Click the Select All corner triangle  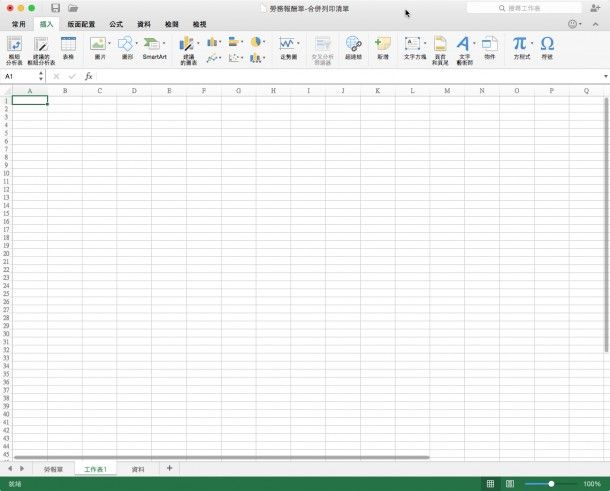point(7,91)
